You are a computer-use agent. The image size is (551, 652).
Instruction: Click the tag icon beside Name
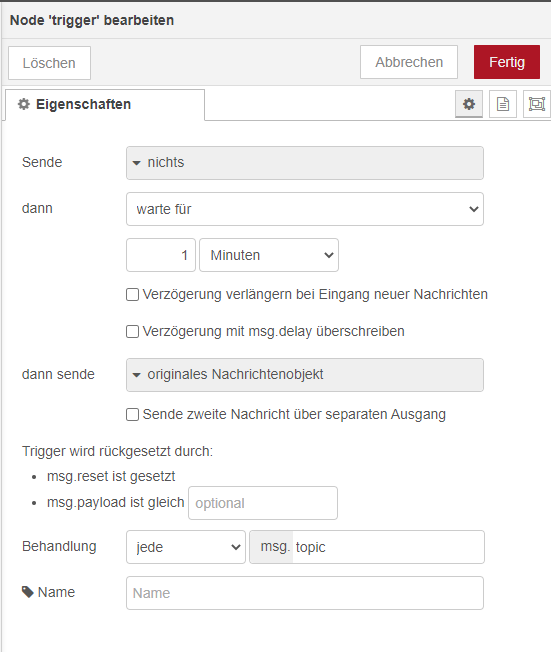coord(27,592)
